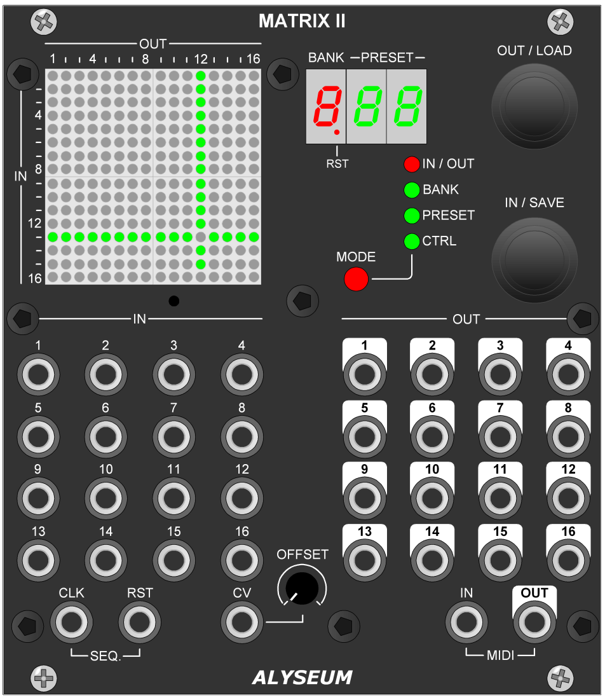Image resolution: width=605 pixels, height=700 pixels.
Task: Click OUT jack 3
Action: click(x=500, y=374)
